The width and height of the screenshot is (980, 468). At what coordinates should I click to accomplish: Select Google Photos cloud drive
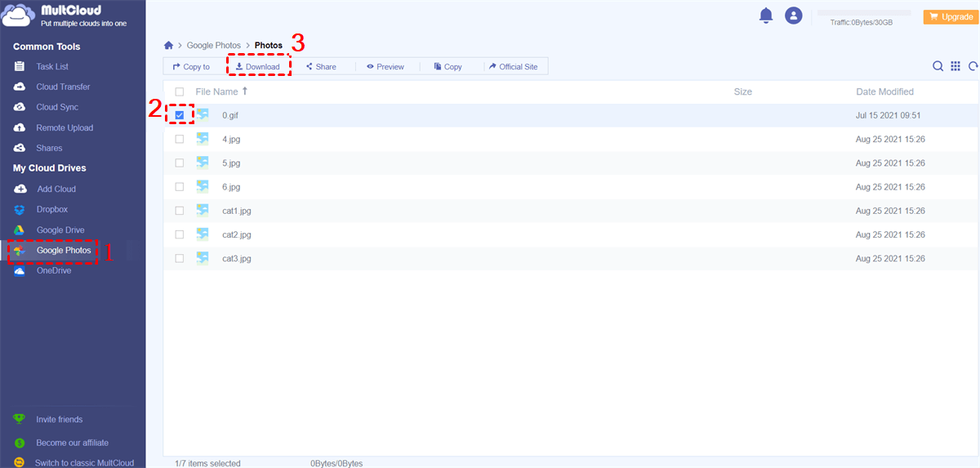click(64, 251)
